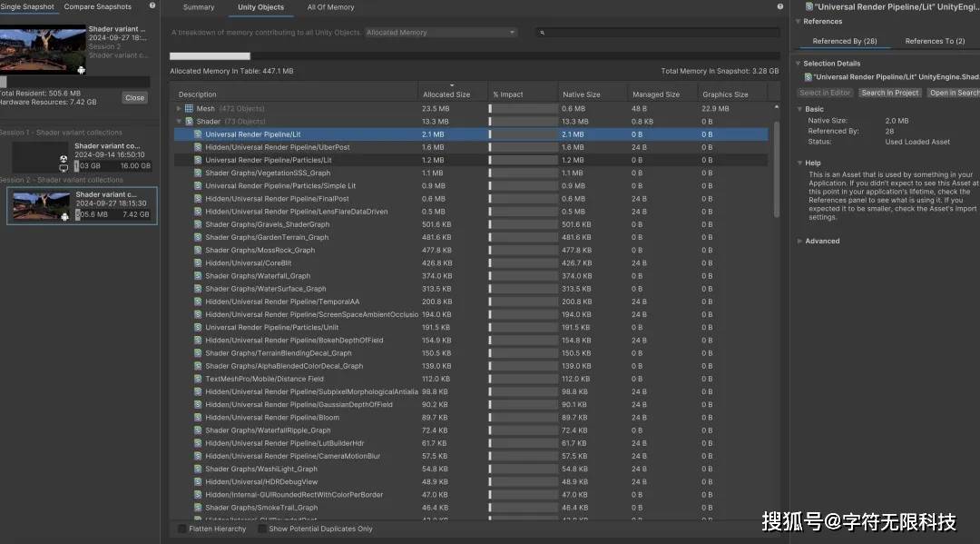Open the Allocated Memory dropdown
The width and height of the screenshot is (980, 544).
tap(440, 30)
